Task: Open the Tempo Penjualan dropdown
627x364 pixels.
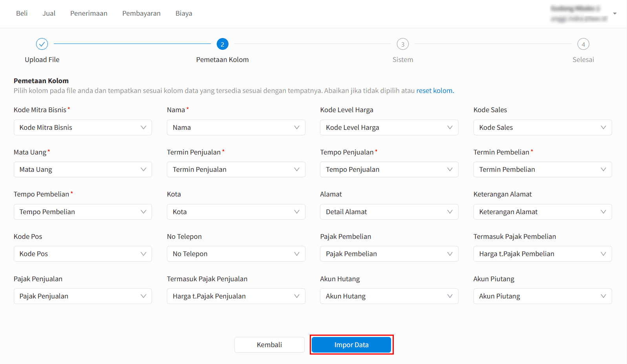Action: coord(389,169)
